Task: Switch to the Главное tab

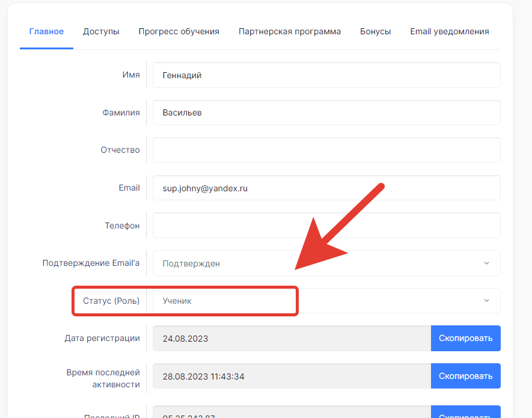Action: point(46,31)
